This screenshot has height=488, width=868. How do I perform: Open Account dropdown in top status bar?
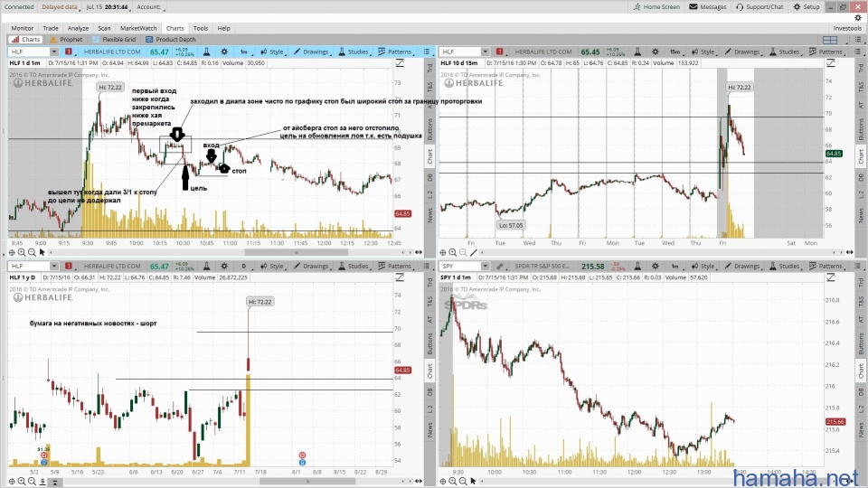tap(151, 7)
